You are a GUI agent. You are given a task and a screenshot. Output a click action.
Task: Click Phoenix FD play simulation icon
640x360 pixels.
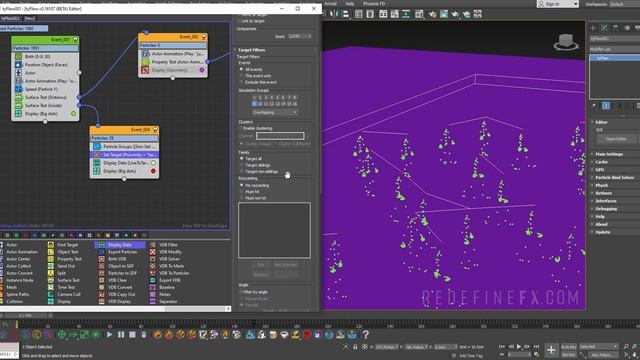coord(109,335)
